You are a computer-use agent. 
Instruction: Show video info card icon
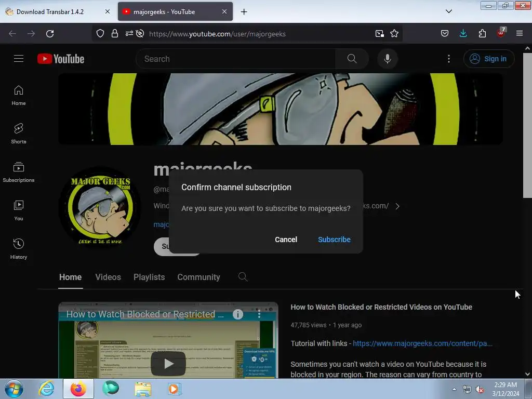(238, 314)
